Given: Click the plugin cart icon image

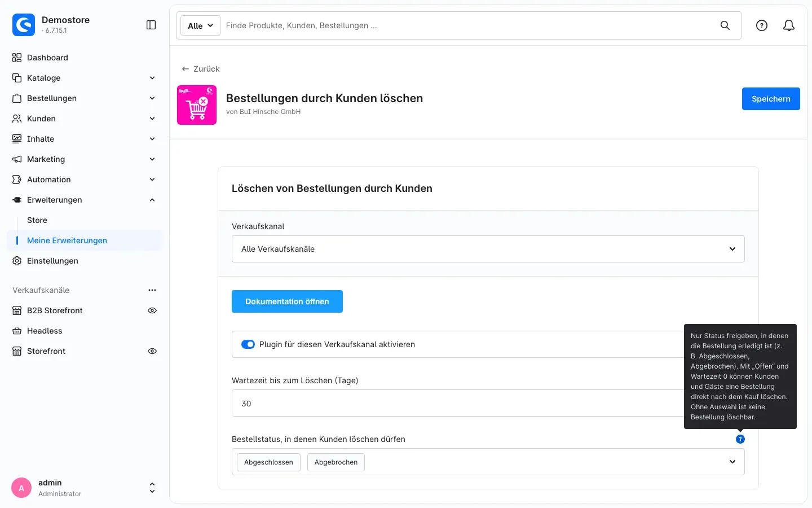Looking at the screenshot, I should click(x=197, y=105).
